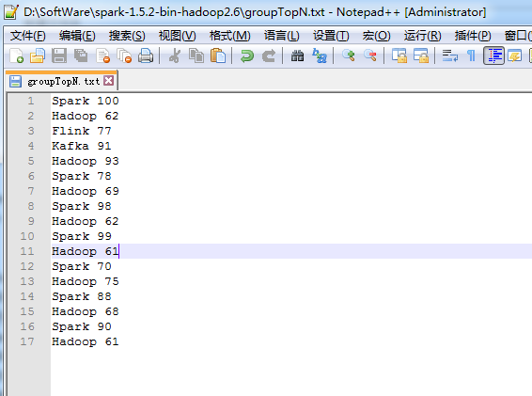
Task: Click the text 'Kafka 91'
Action: tap(82, 146)
